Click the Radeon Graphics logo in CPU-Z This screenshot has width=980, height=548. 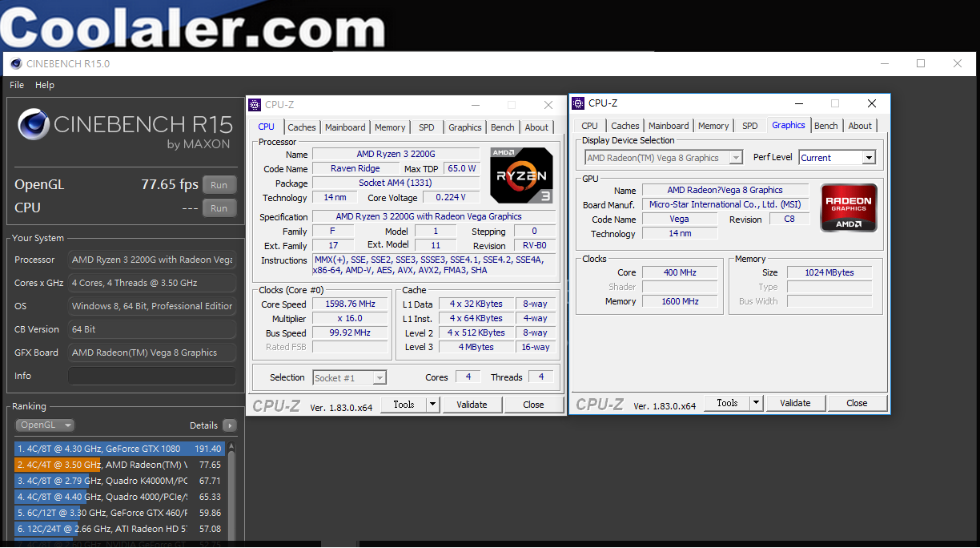coord(849,208)
